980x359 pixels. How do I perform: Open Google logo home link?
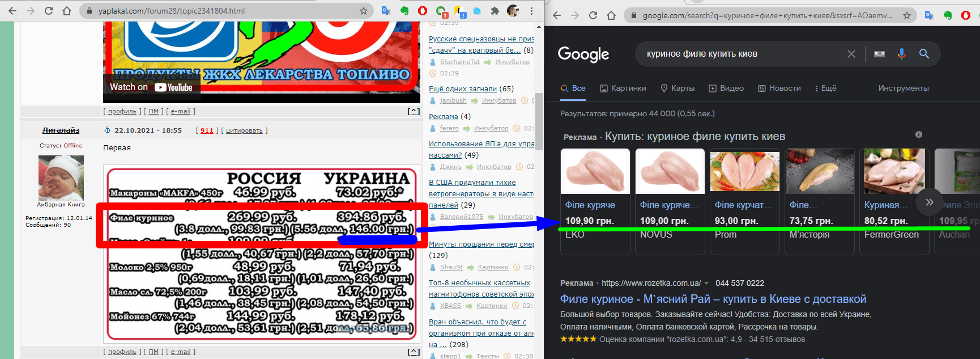point(583,54)
